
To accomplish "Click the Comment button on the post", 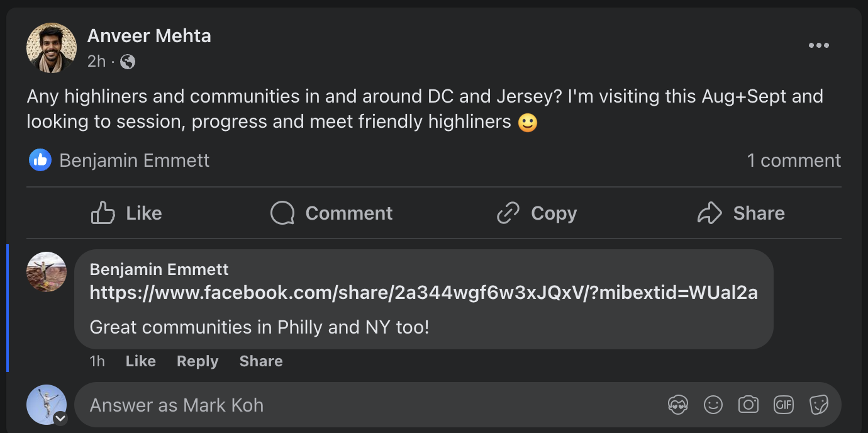I will click(x=331, y=213).
